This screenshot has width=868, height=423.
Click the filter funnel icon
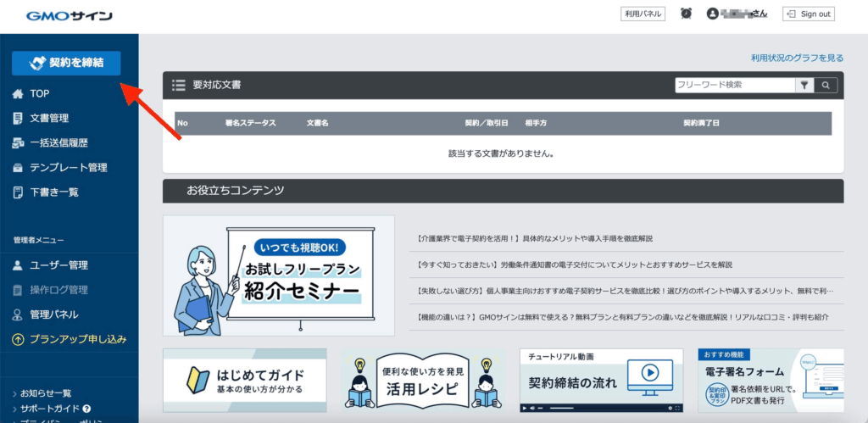[804, 86]
